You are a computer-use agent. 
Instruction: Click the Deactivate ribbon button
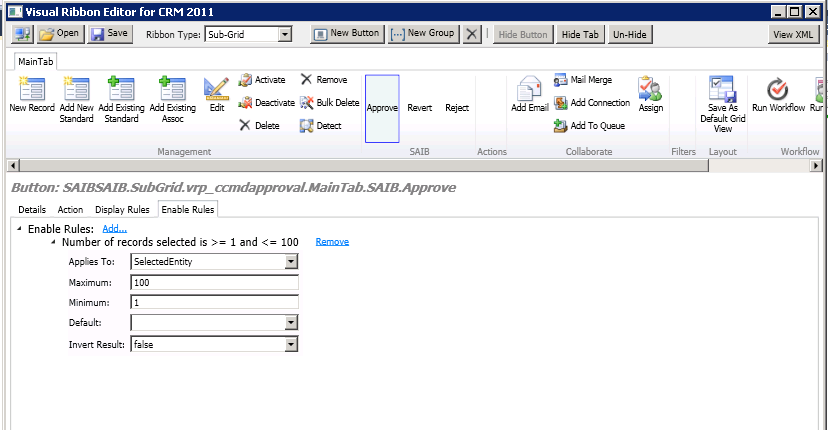click(267, 102)
